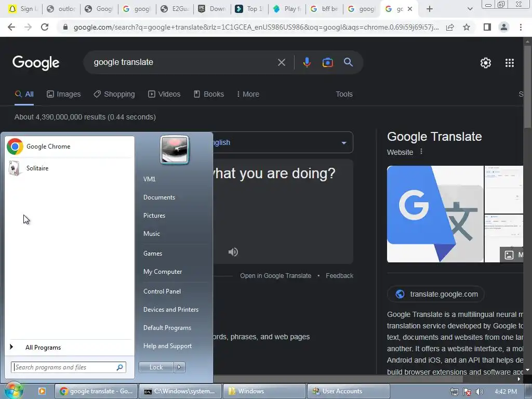The image size is (532, 399).
Task: Open Pictures from Start menu
Action: point(154,216)
